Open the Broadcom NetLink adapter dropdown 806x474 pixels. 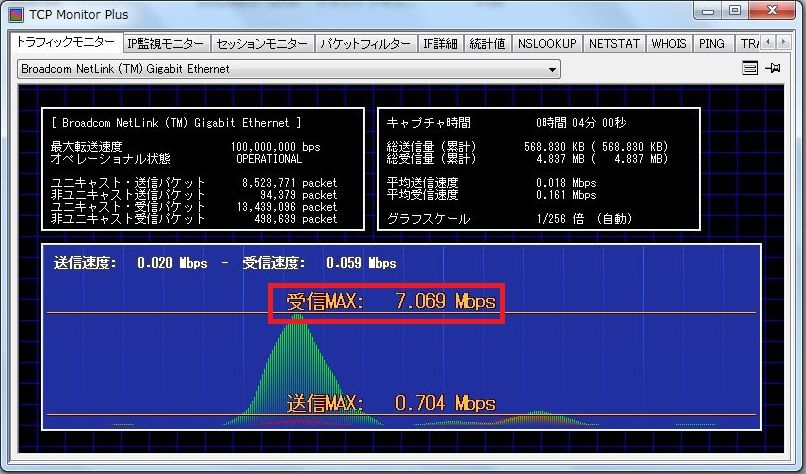pos(289,69)
